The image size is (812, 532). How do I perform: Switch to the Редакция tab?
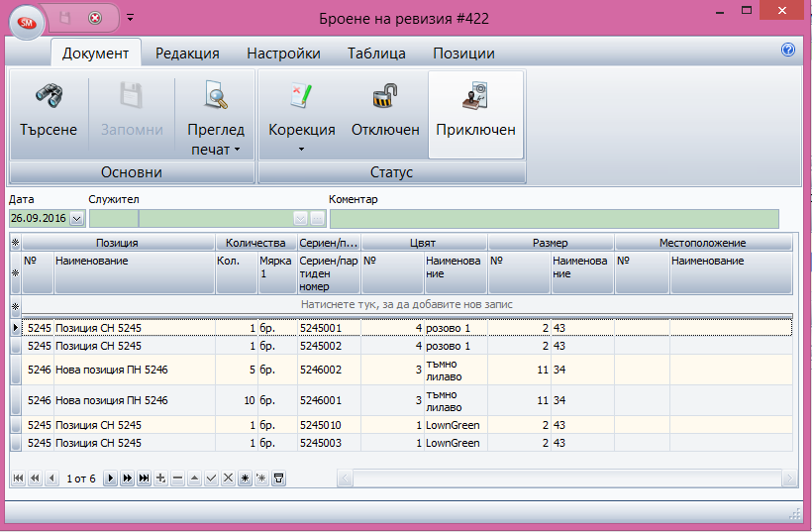(187, 53)
